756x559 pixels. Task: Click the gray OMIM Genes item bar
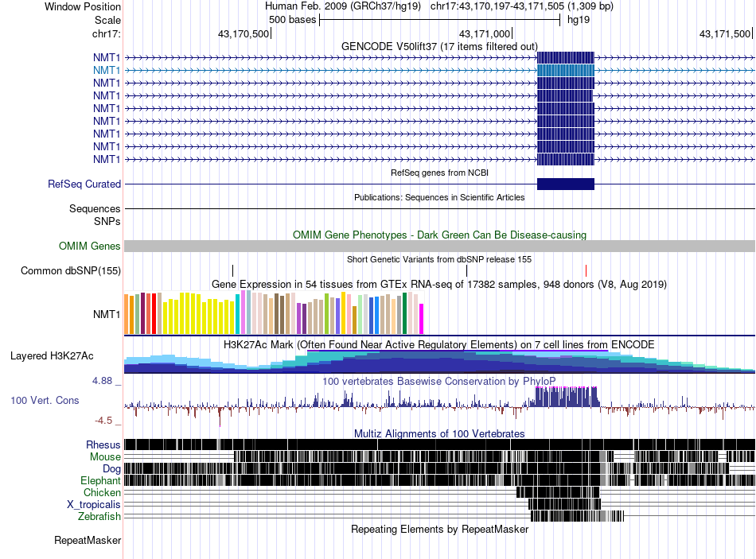[439, 247]
